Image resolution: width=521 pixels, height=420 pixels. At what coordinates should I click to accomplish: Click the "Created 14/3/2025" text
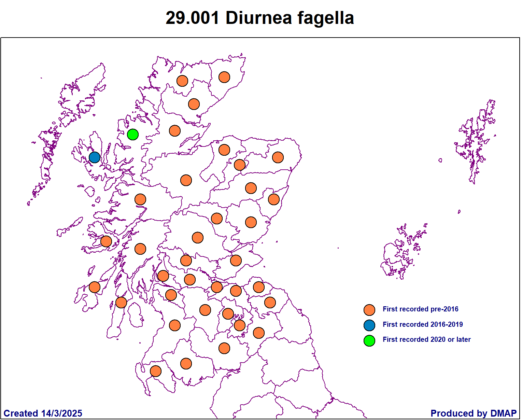pyautogui.click(x=43, y=413)
